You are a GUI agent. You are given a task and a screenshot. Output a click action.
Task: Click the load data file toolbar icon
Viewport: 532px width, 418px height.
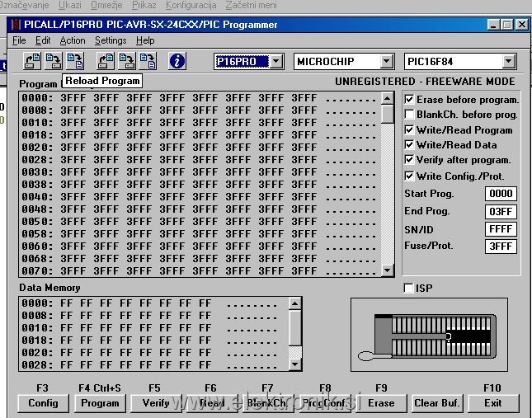(x=106, y=61)
